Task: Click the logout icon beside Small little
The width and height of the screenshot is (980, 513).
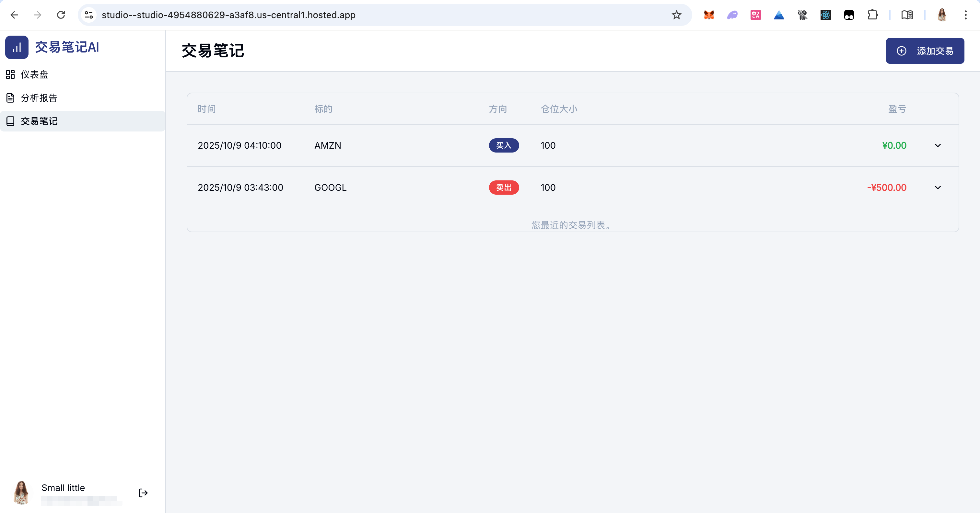Action: pyautogui.click(x=143, y=493)
